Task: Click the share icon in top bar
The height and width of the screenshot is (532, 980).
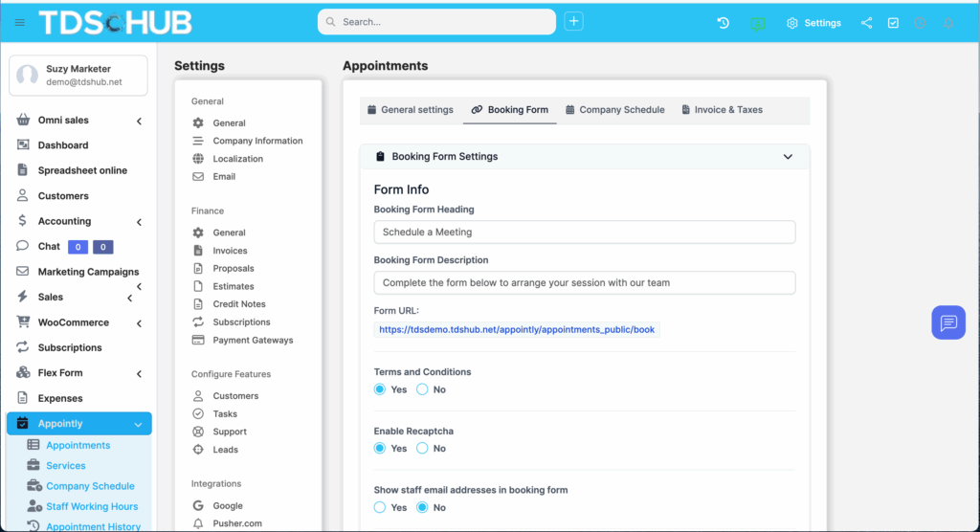Action: [x=866, y=23]
